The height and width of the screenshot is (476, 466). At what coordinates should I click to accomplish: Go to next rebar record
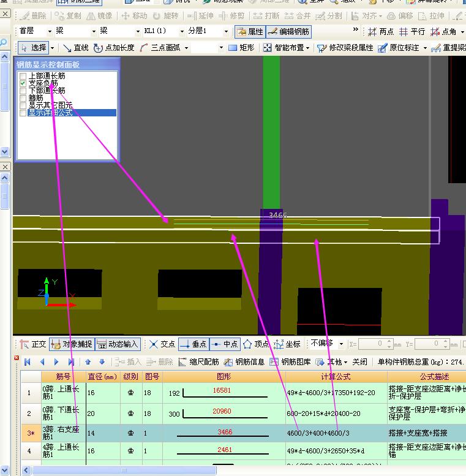[x=56, y=362]
